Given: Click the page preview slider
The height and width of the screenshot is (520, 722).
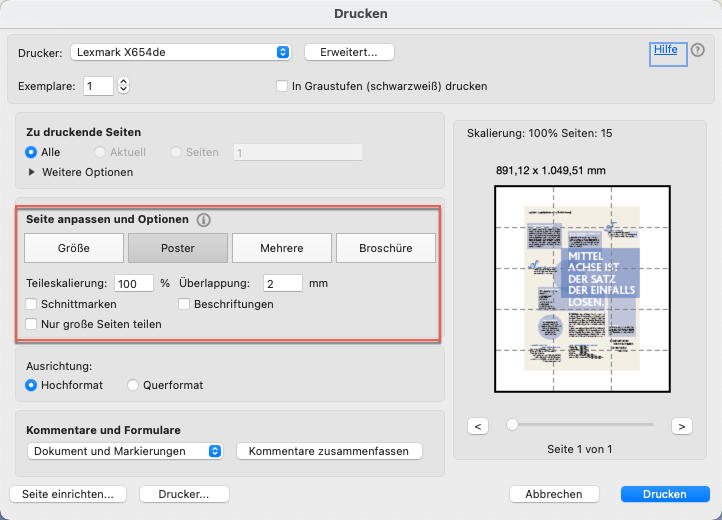Looking at the screenshot, I should pos(580,425).
